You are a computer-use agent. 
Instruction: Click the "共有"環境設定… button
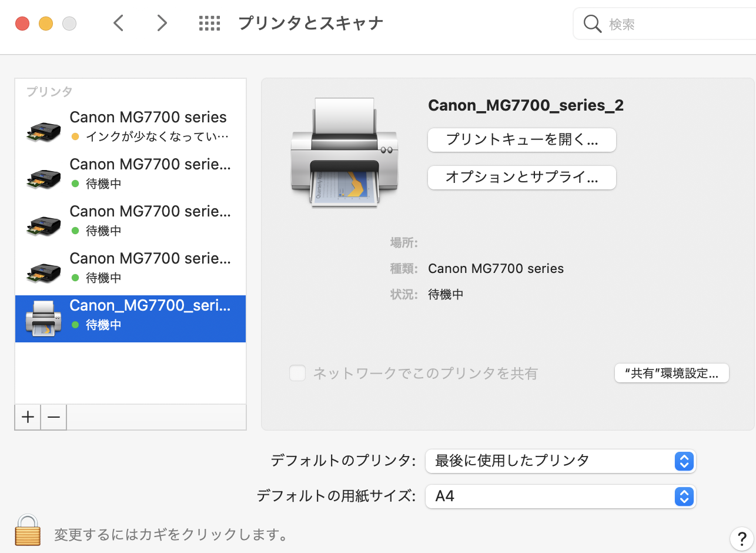click(671, 373)
